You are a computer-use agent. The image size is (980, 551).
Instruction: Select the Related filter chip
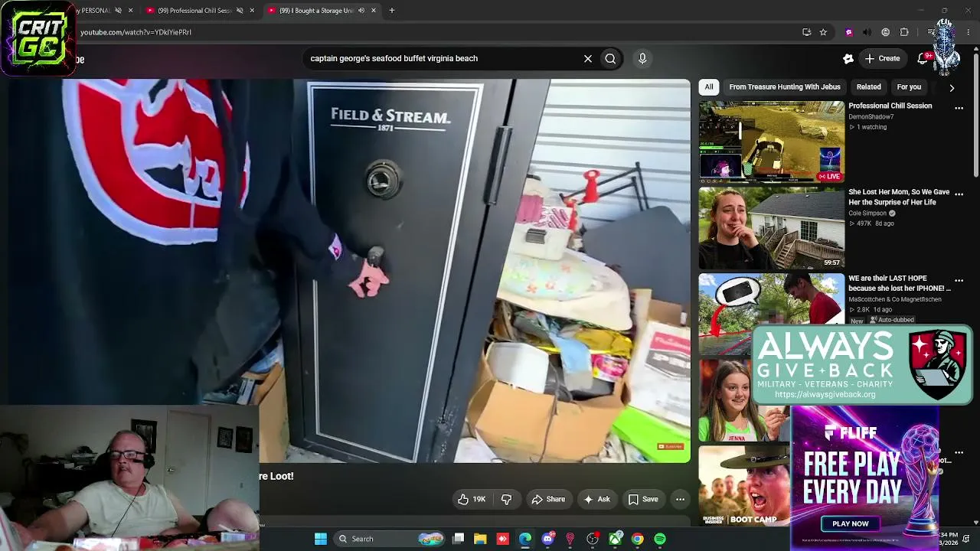click(x=868, y=87)
